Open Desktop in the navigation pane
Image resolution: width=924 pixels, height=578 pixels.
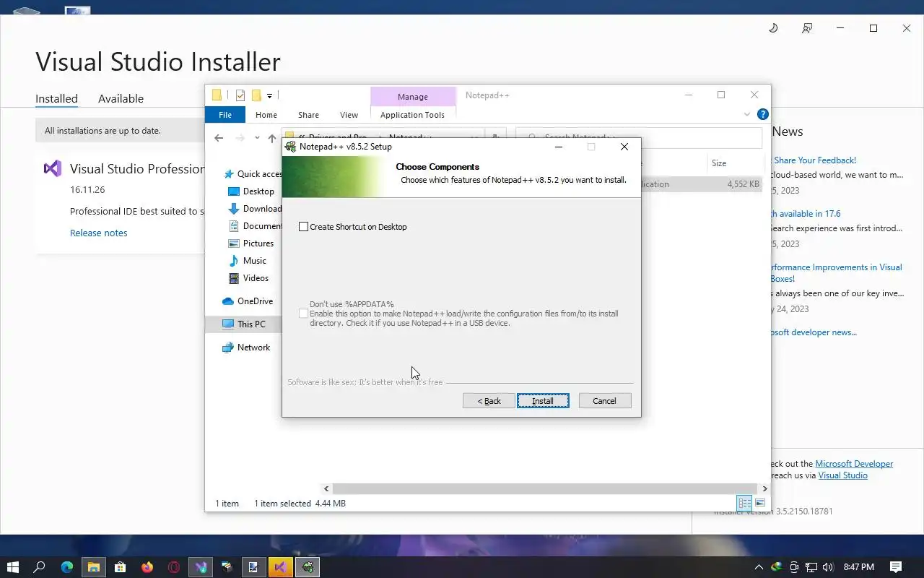click(251, 191)
